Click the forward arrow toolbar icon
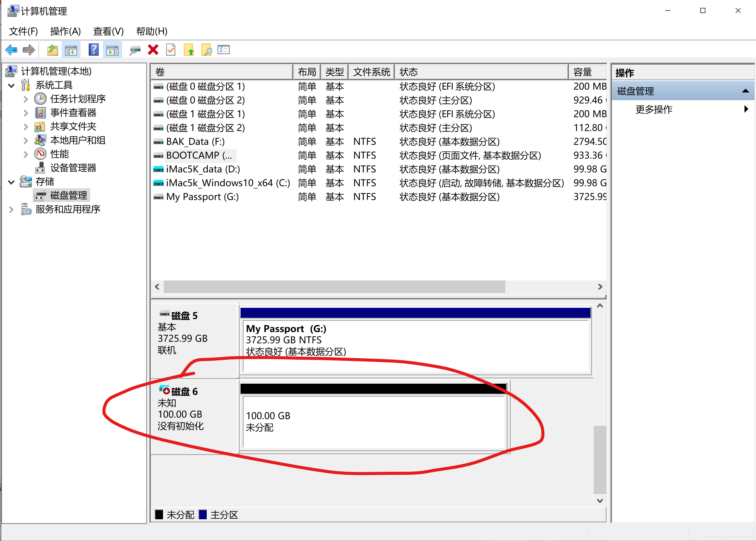The height and width of the screenshot is (541, 756). [x=29, y=50]
